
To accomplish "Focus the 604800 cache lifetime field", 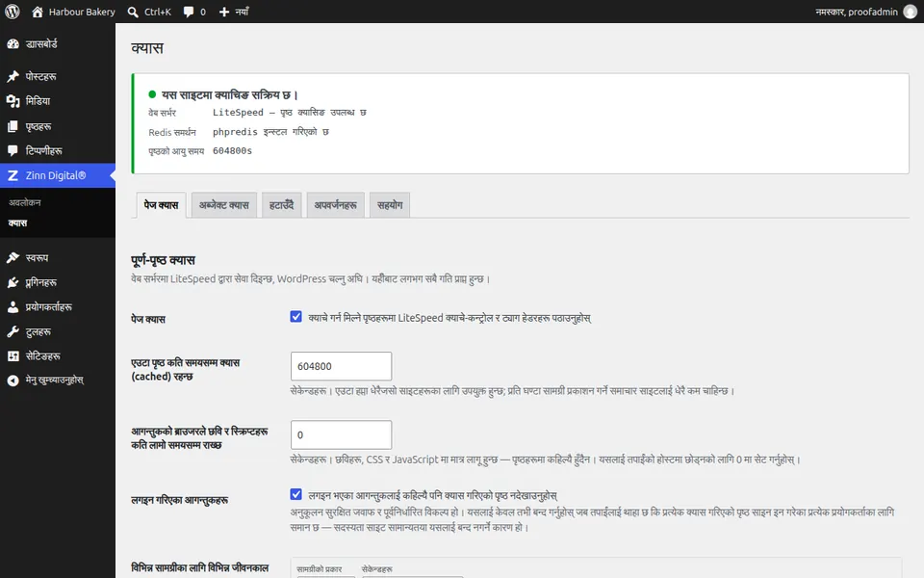I will coord(341,366).
